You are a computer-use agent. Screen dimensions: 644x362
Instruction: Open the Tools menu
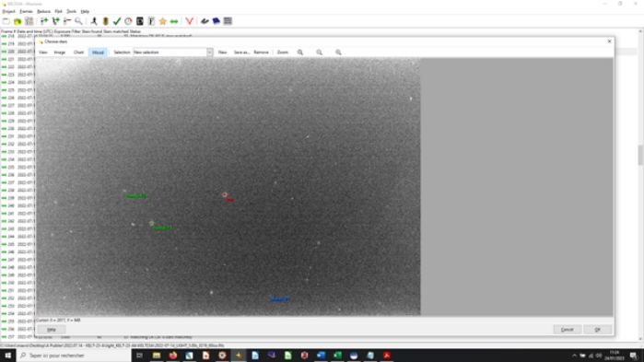pyautogui.click(x=72, y=11)
